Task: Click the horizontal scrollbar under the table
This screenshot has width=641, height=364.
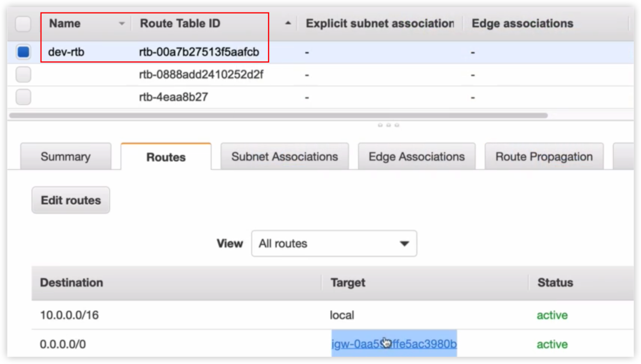Action: tap(278, 116)
